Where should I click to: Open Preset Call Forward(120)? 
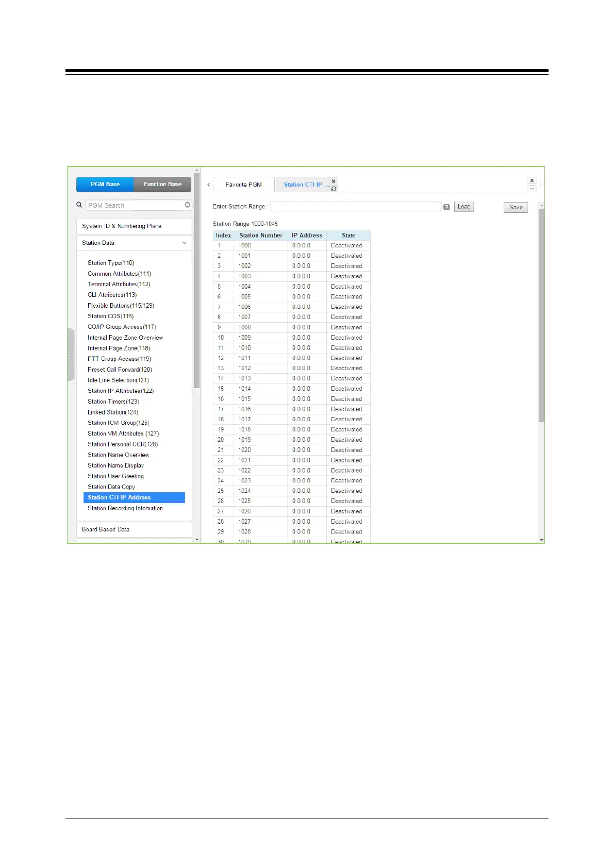[x=120, y=370]
